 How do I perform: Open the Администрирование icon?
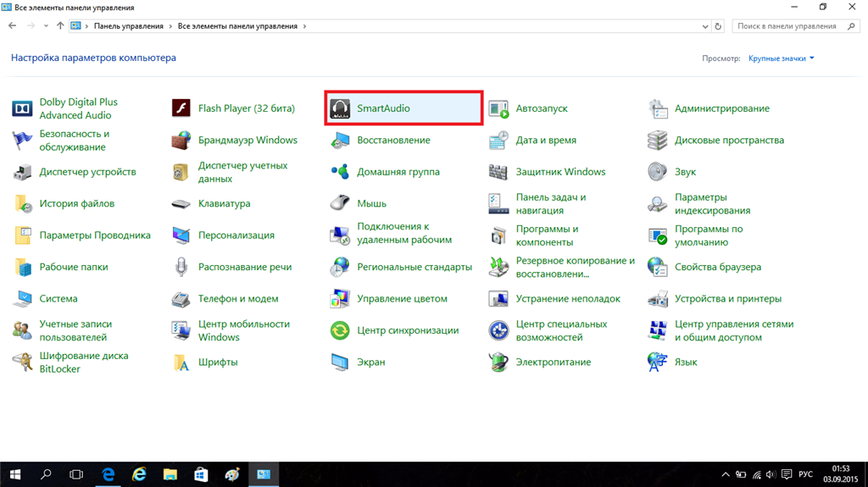(658, 108)
